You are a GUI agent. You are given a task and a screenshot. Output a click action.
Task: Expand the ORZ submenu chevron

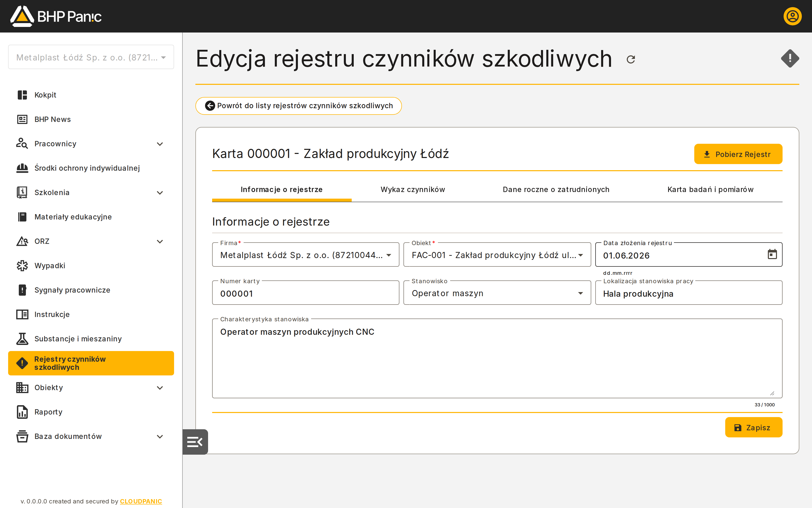tap(160, 241)
